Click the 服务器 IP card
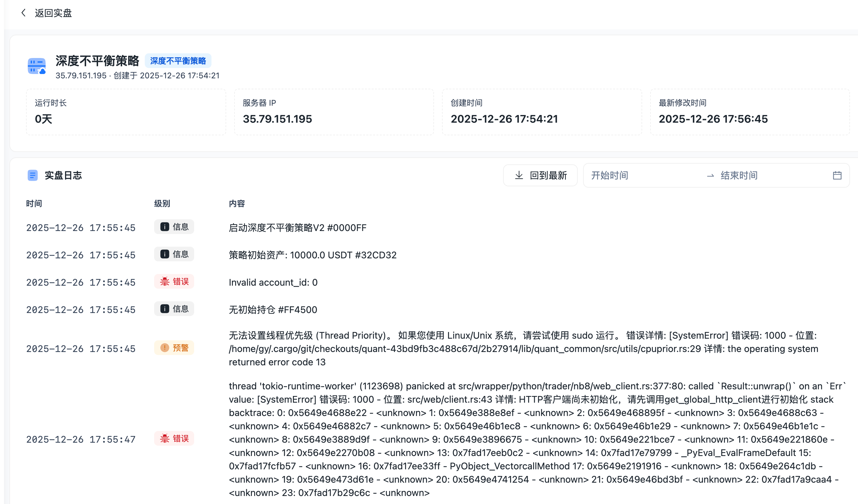858x504 pixels. click(x=334, y=112)
